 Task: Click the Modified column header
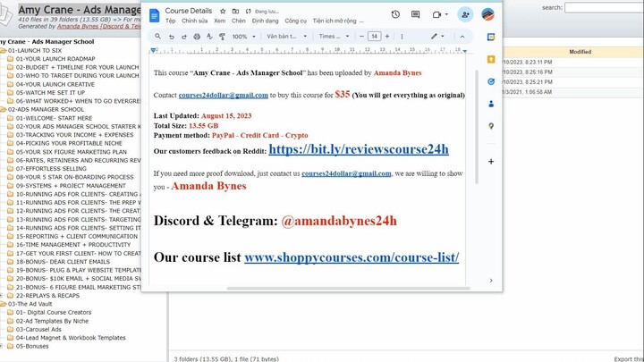coord(580,52)
